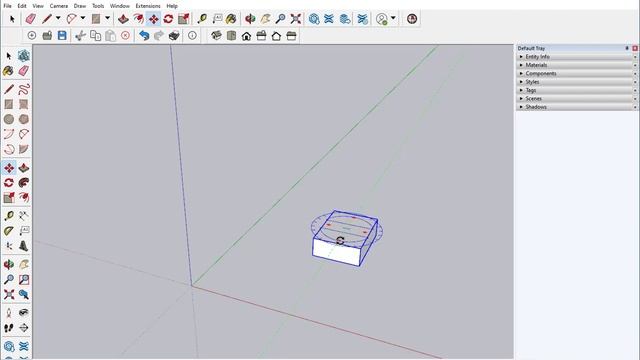
Task: Redo the last undone action
Action: click(159, 36)
